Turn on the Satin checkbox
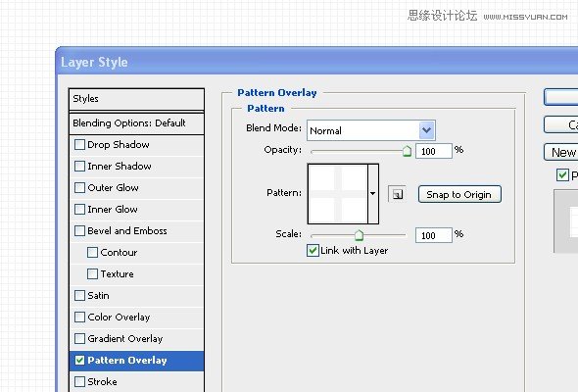This screenshot has width=578, height=392. [x=79, y=295]
